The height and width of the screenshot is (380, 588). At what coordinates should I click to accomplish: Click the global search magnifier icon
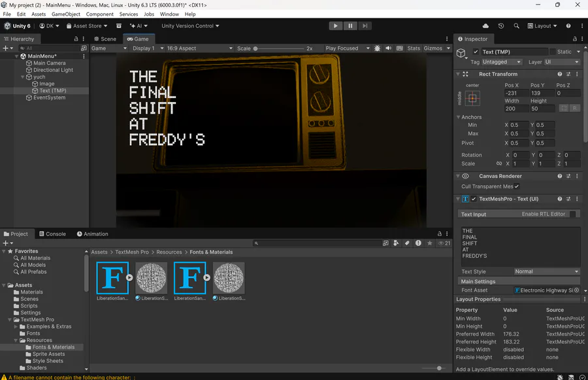516,26
